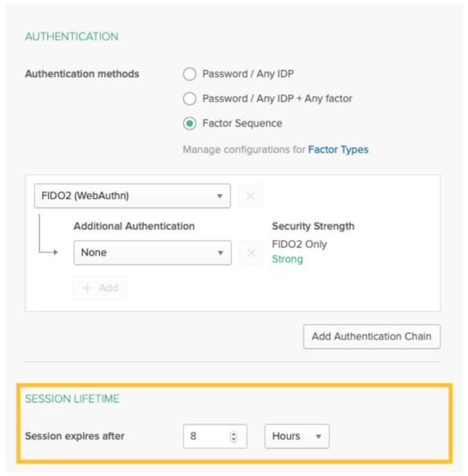
Task: Click the green Strong security strength text
Action: (x=288, y=260)
